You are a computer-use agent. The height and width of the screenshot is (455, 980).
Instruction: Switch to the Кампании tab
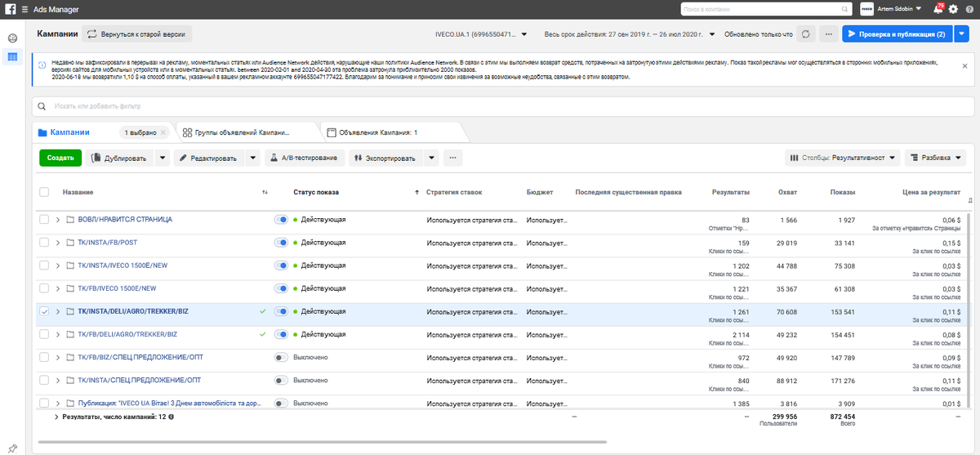click(x=69, y=132)
